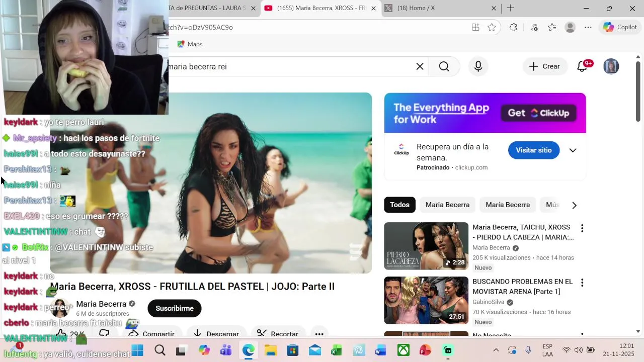
Task: Close the PREGUNTAS - LAURA tab
Action: 253,8
